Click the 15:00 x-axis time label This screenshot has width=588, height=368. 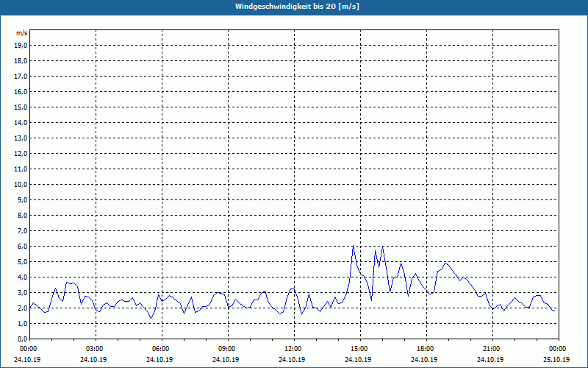360,349
